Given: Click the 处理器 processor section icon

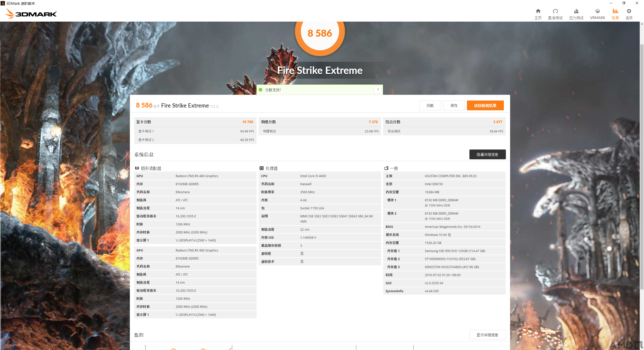Looking at the screenshot, I should click(262, 168).
